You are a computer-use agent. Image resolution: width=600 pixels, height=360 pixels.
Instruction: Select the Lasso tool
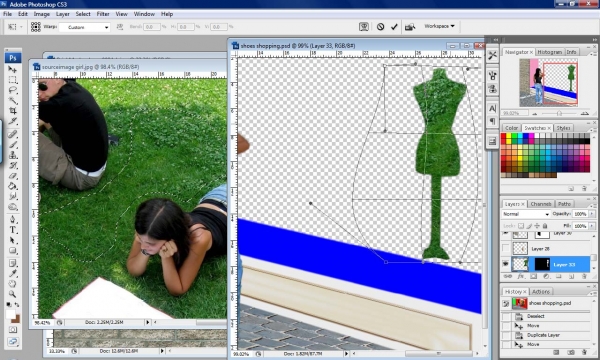click(13, 90)
